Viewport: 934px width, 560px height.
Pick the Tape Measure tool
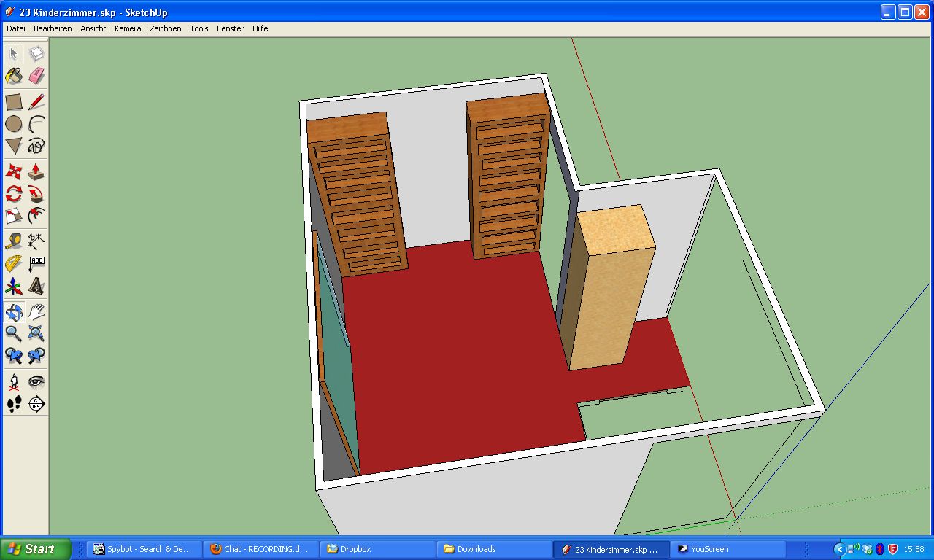(x=14, y=242)
